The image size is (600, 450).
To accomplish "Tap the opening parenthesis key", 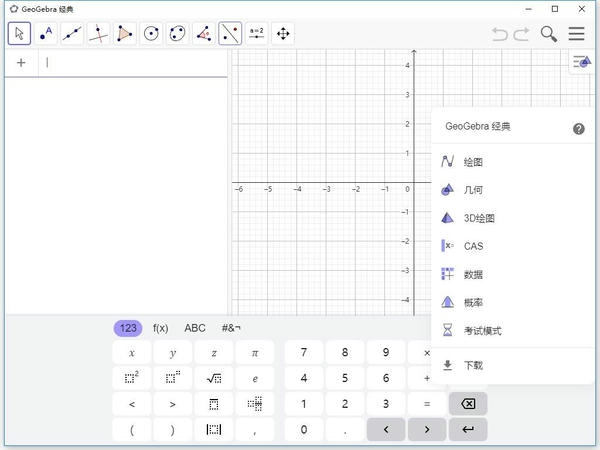I will click(x=132, y=430).
